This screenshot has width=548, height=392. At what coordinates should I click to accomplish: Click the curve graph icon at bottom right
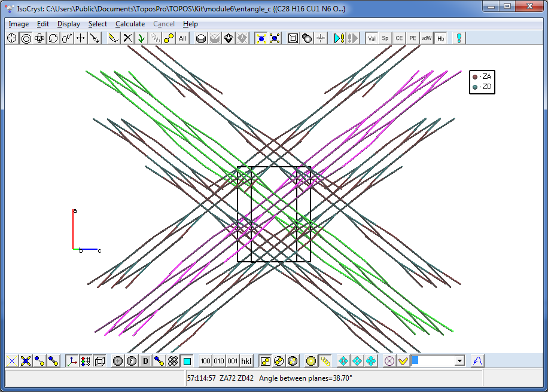click(477, 361)
